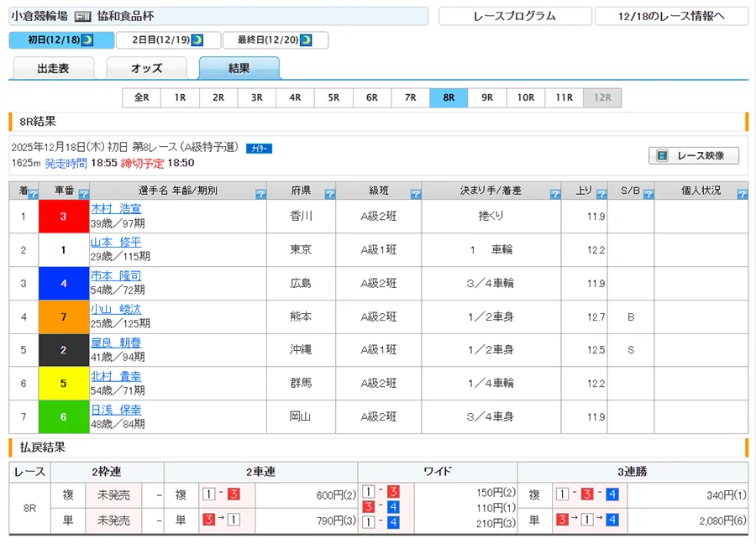The image size is (756, 544).
Task: Select the 最終日(12/20) day tab
Action: click(x=275, y=40)
